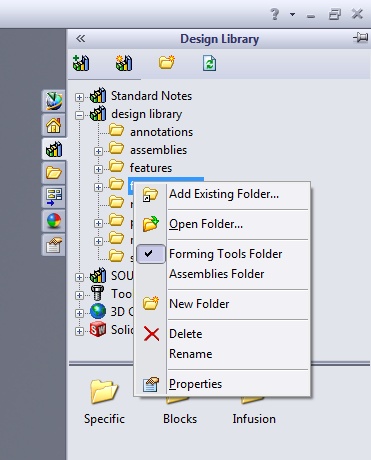
Task: Click the Add Existing Folder menu icon
Action: tap(150, 194)
